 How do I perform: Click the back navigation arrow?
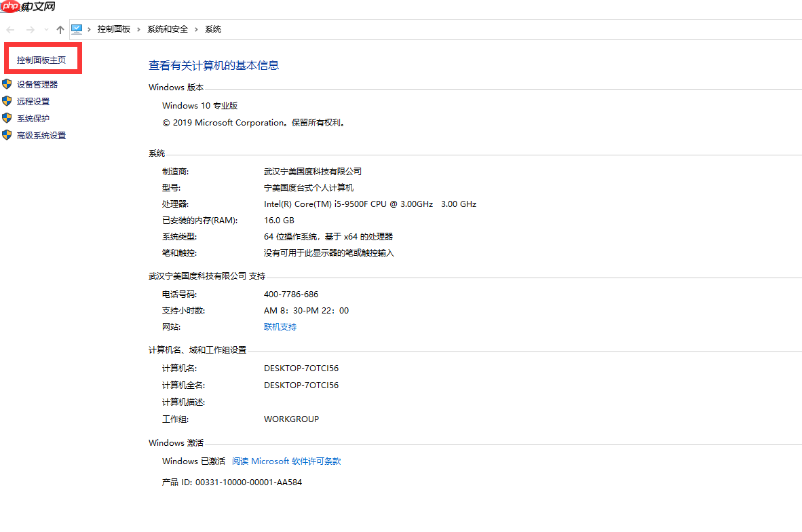click(9, 29)
